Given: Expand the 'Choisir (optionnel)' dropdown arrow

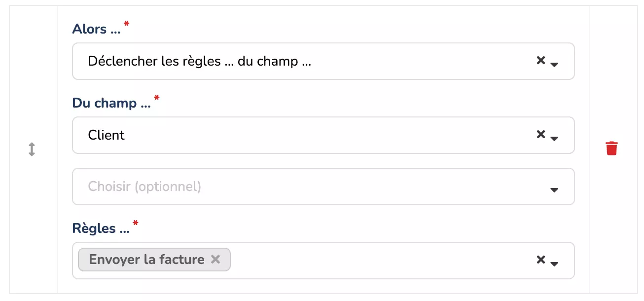Looking at the screenshot, I should point(554,189).
